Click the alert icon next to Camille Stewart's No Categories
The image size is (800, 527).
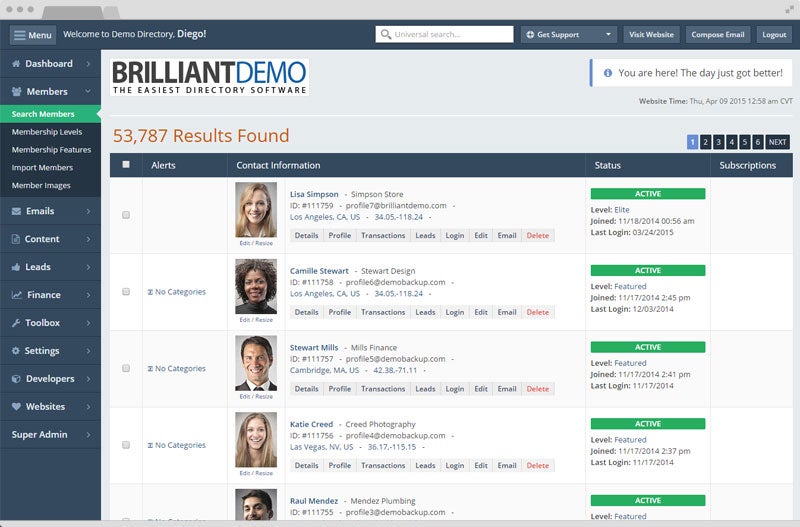tap(150, 292)
